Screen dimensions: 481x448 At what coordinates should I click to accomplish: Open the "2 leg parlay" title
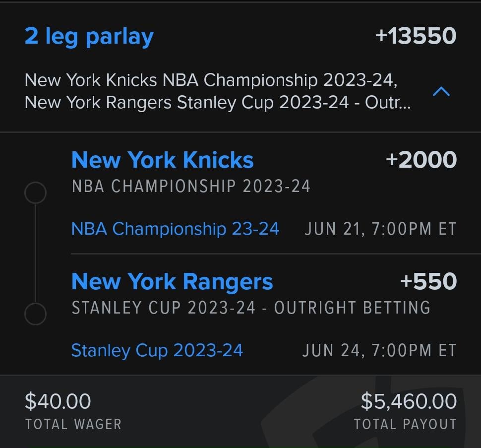pyautogui.click(x=89, y=36)
